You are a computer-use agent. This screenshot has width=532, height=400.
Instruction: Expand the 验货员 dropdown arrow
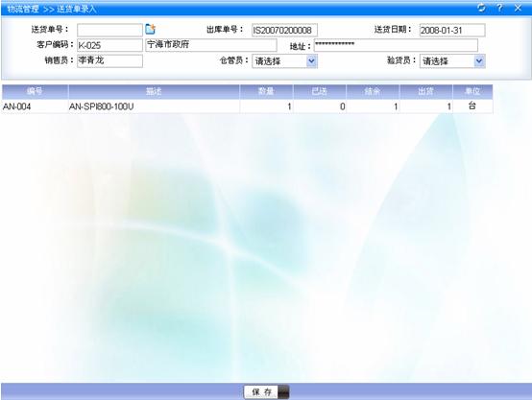click(x=479, y=61)
